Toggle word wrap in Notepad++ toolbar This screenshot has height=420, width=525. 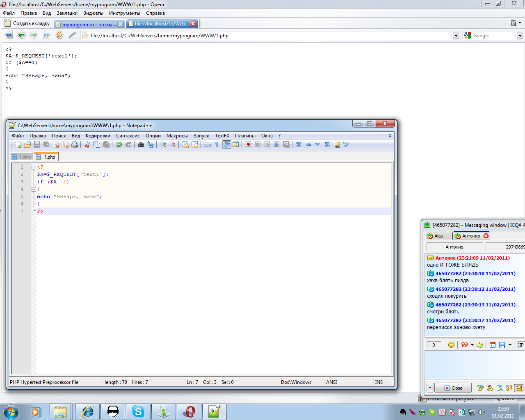pos(207,144)
